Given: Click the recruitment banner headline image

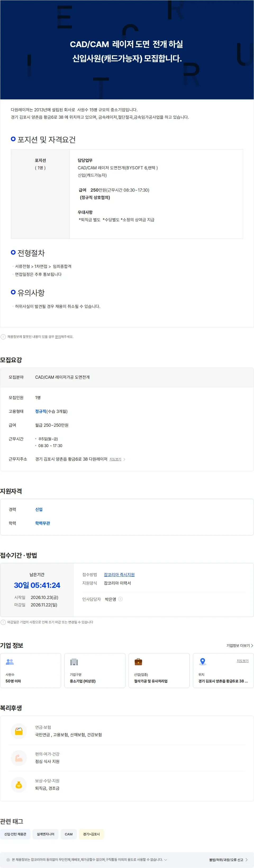Looking at the screenshot, I should pos(127,50).
